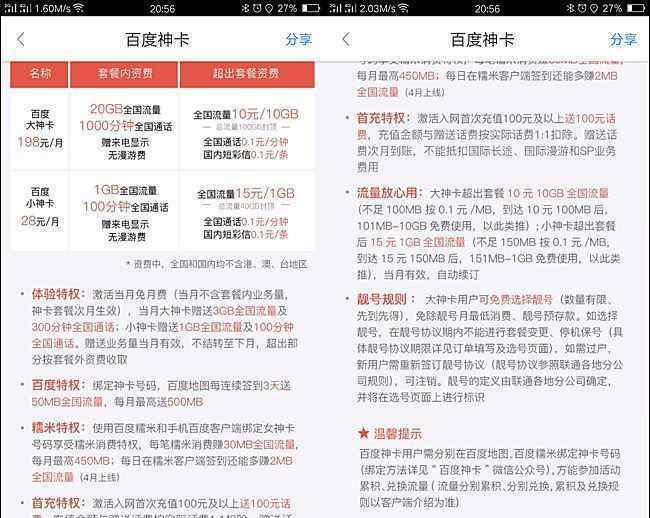Viewport: 650px width, 518px height.
Task: Tap the 靓号规则 heading
Action: (381, 299)
